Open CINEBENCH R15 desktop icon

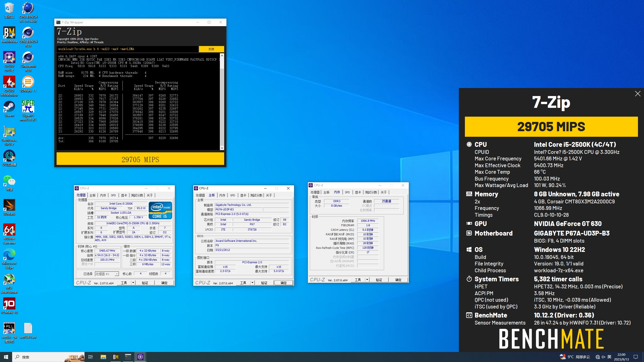[x=28, y=37]
